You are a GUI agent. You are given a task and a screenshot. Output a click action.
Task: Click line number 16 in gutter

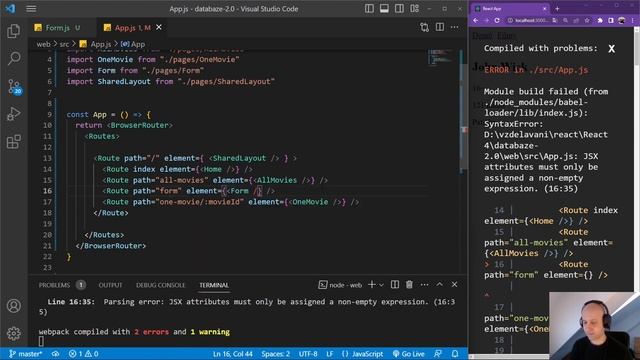47,191
